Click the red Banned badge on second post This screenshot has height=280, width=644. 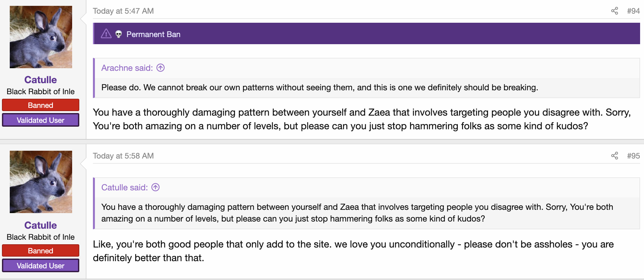pos(41,251)
